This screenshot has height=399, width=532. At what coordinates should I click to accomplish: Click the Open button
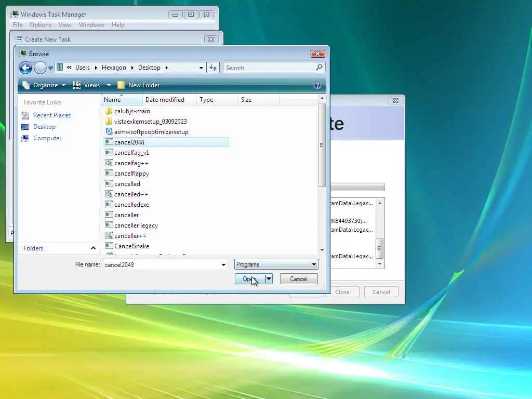pyautogui.click(x=250, y=279)
